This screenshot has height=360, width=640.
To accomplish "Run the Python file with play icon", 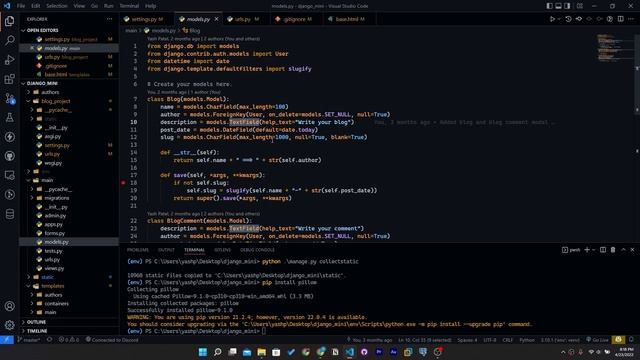I will click(552, 19).
